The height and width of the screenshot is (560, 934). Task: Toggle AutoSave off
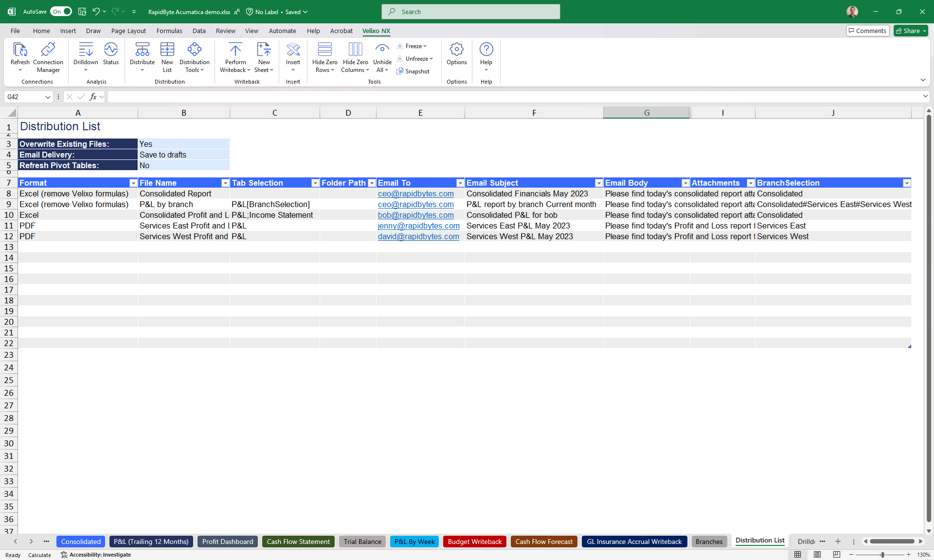click(x=60, y=11)
